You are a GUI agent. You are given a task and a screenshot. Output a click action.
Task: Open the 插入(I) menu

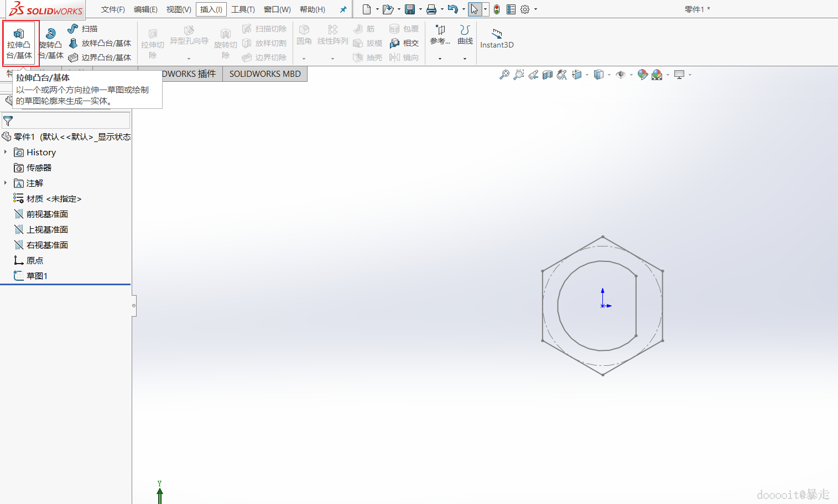click(x=211, y=9)
